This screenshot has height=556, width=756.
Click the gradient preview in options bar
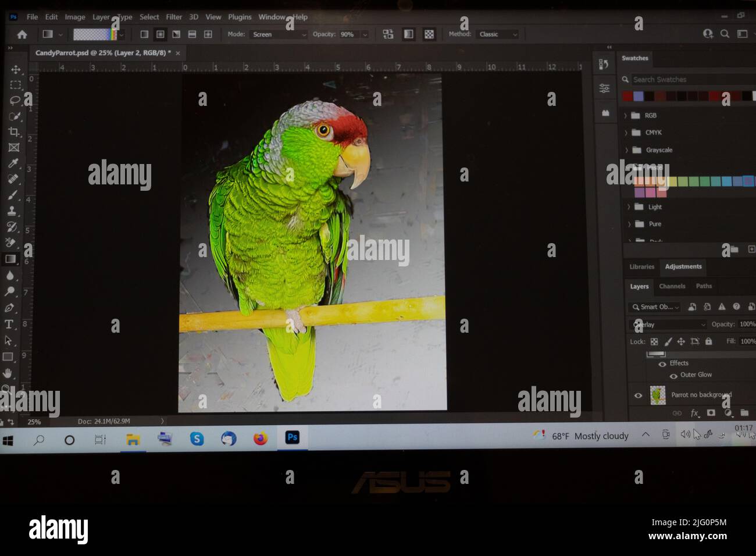pyautogui.click(x=94, y=35)
